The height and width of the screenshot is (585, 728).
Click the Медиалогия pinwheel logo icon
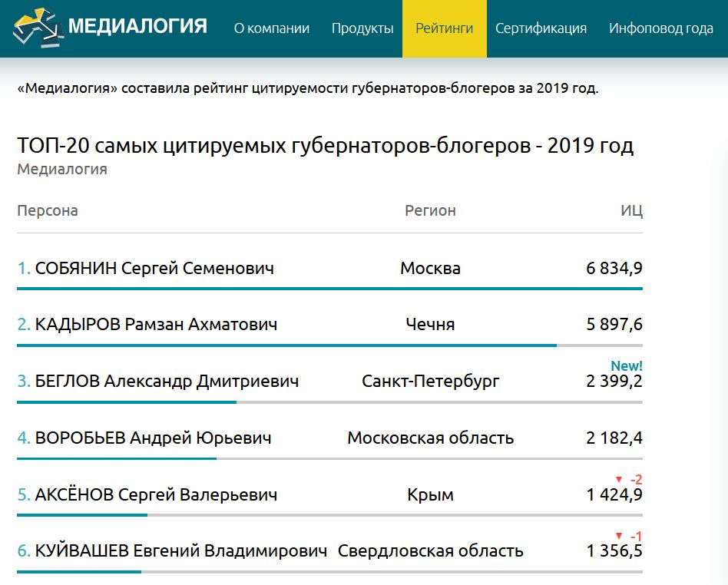(x=35, y=26)
